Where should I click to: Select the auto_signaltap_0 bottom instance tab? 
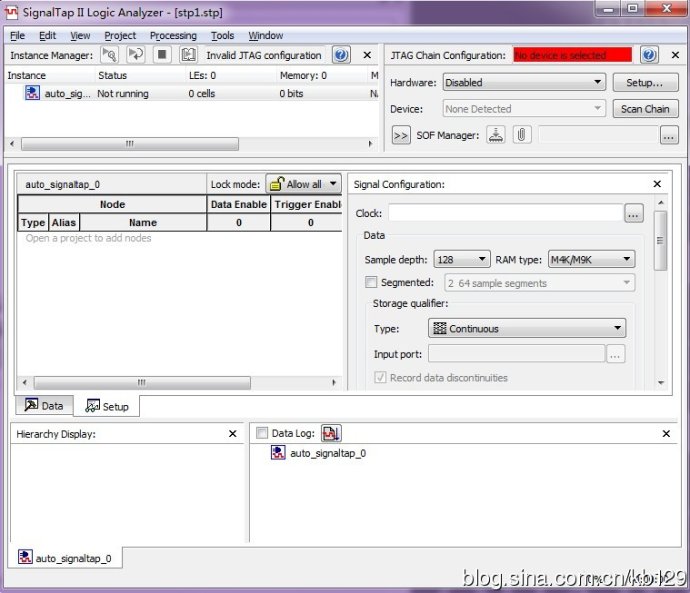tap(65, 558)
